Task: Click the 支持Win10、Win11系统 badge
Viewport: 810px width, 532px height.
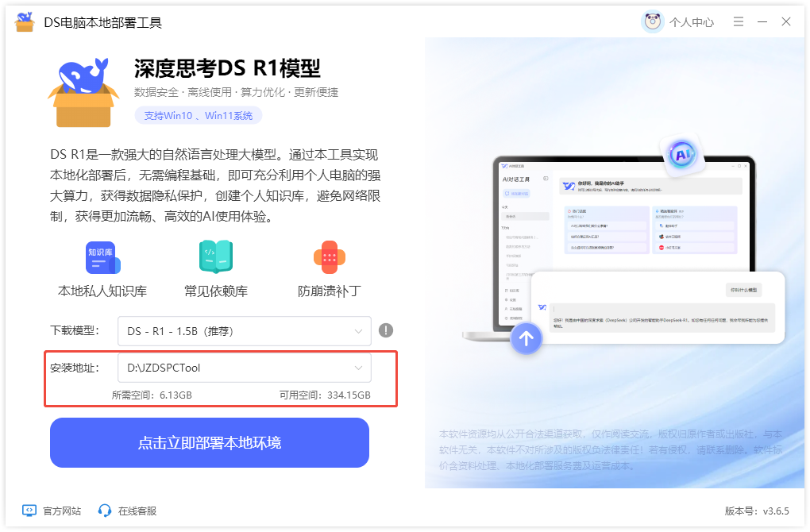Action: point(199,116)
